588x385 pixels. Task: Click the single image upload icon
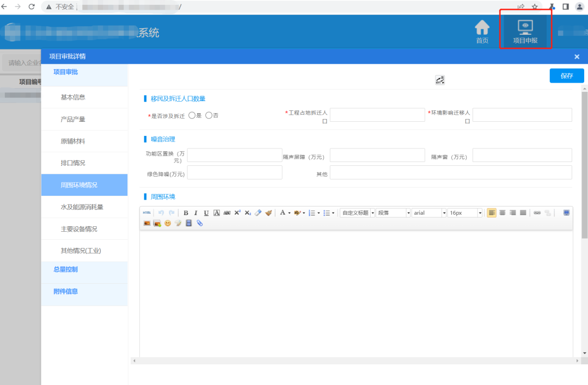point(147,223)
